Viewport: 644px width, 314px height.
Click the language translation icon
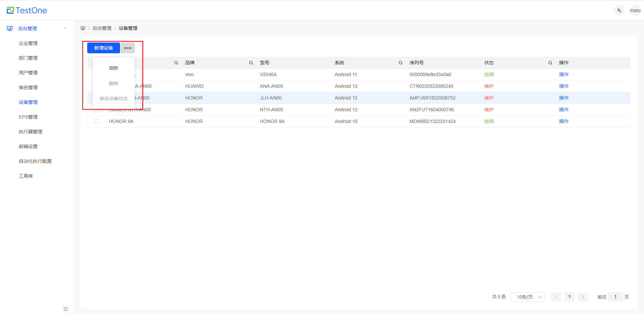[x=619, y=10]
